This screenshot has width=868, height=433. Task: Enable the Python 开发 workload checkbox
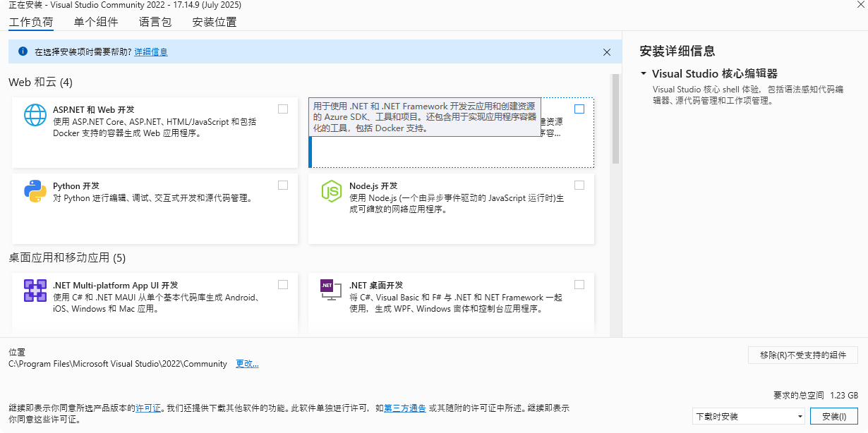[283, 185]
